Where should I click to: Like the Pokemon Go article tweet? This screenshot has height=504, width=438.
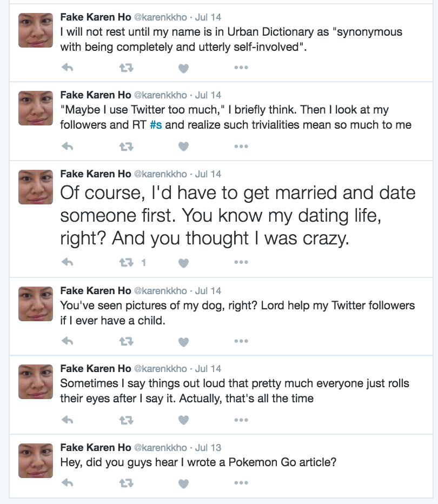click(x=184, y=483)
